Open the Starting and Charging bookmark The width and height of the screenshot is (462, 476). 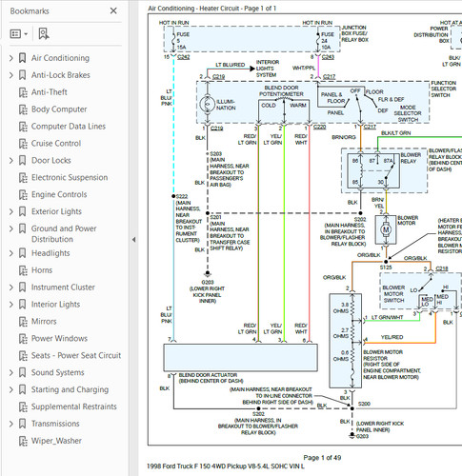[70, 389]
